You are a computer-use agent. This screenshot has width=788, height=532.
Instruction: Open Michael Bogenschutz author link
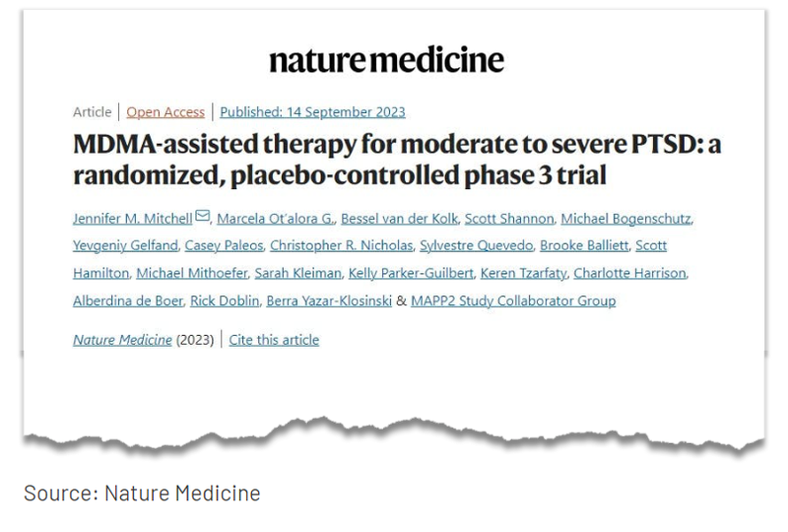click(x=626, y=219)
